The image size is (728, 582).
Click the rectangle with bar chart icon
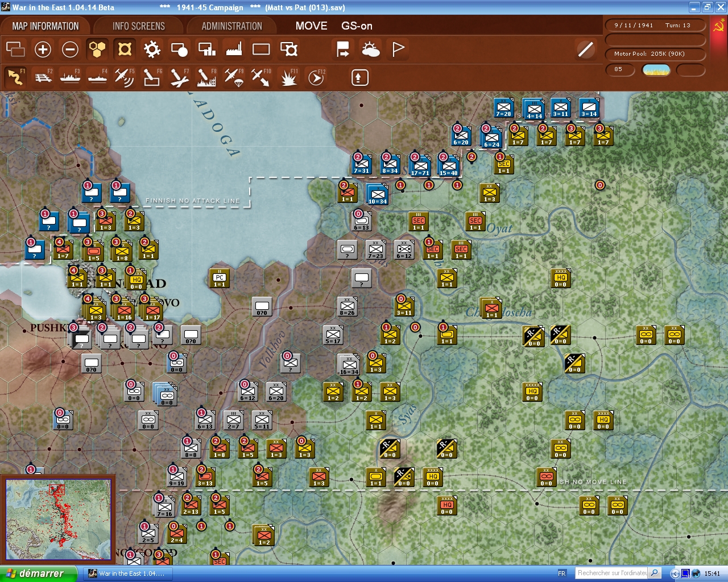click(206, 49)
